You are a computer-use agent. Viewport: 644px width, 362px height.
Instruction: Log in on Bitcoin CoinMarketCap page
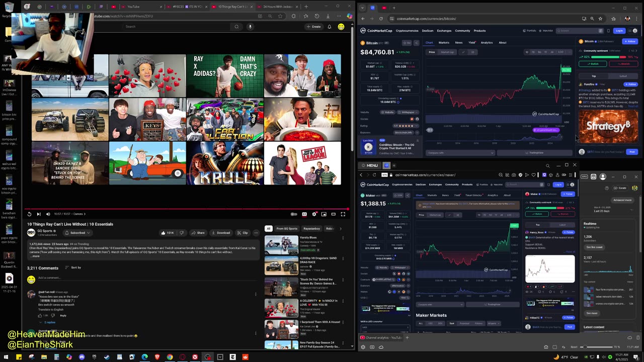619,31
